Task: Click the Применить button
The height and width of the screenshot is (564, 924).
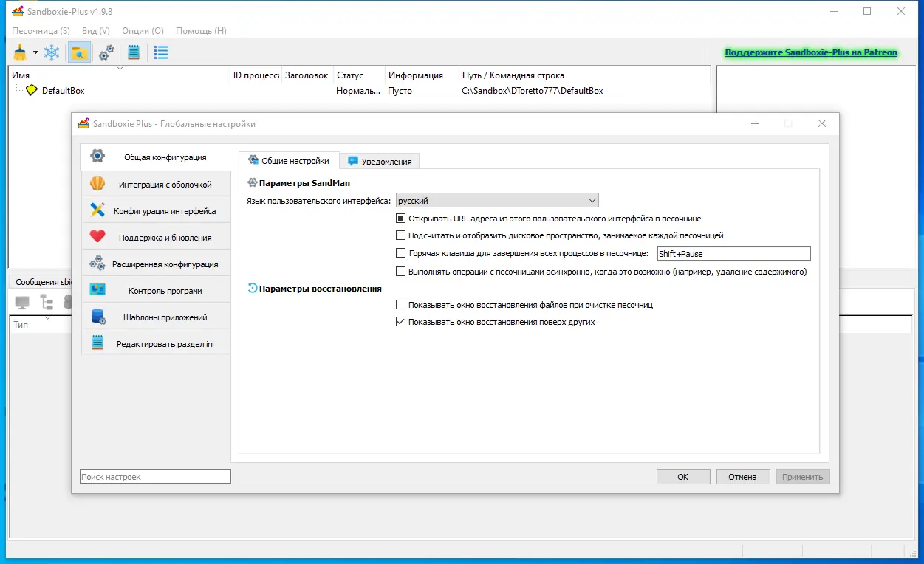Action: point(803,477)
